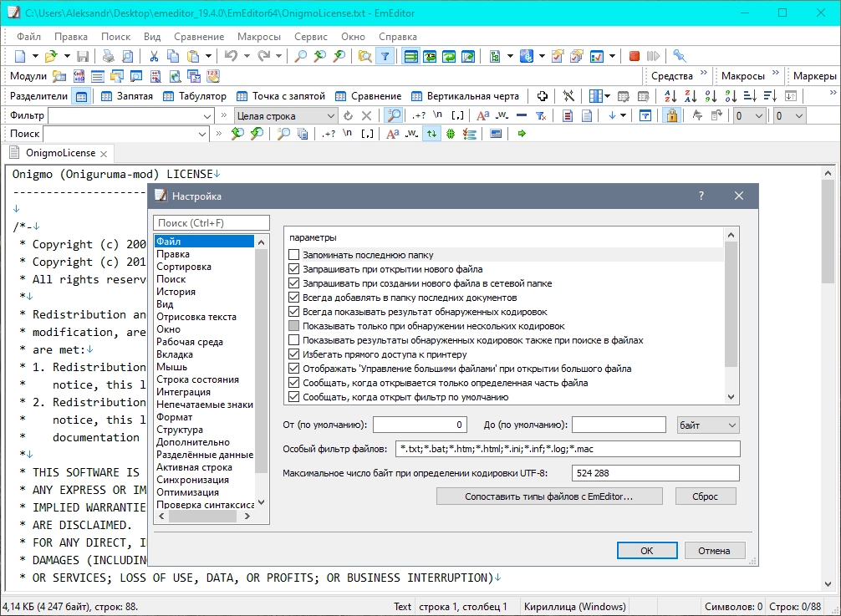841x616 pixels.
Task: Open dropdown arrow next to Paste icon
Action: [208, 56]
